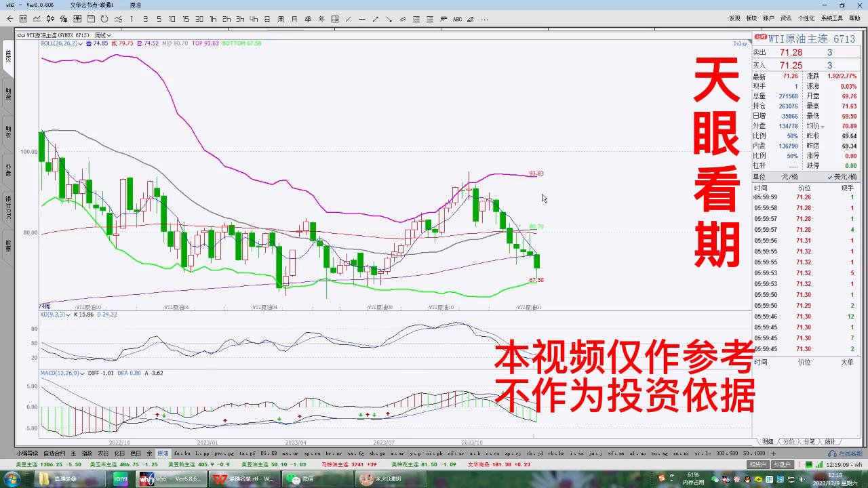
Task: Select the 自选合约 tab at bottom
Action: pos(54,453)
